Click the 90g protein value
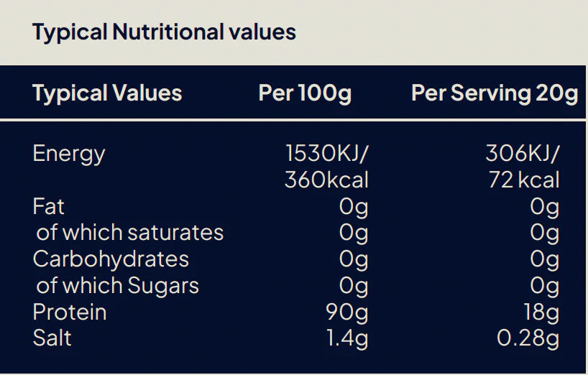Screen dimensions: 588x375 [347, 312]
